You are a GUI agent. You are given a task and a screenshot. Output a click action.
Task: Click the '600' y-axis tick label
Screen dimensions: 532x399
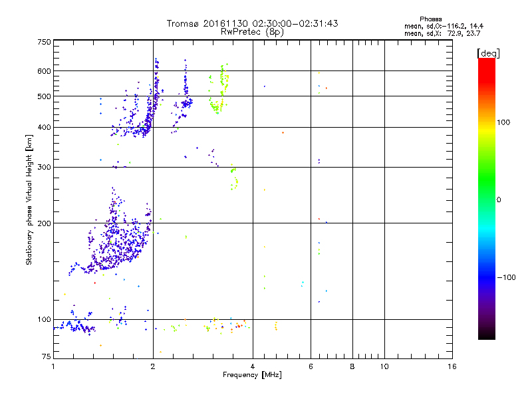click(x=44, y=71)
